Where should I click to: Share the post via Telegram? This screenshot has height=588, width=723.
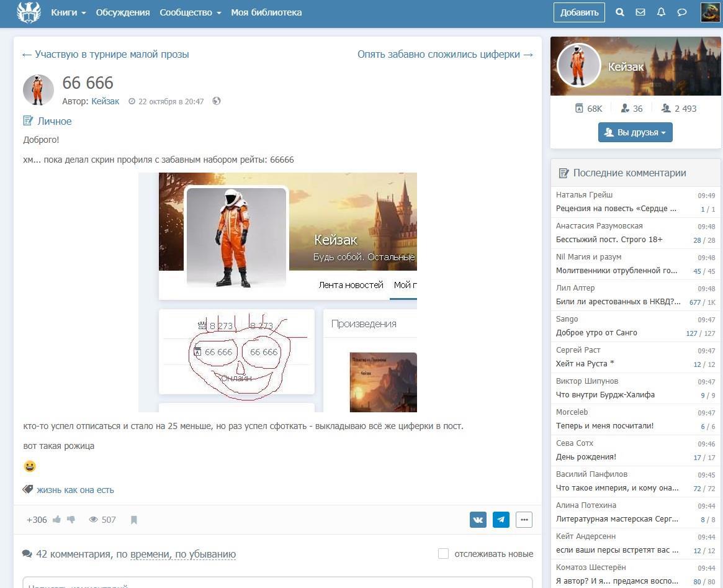click(x=501, y=520)
